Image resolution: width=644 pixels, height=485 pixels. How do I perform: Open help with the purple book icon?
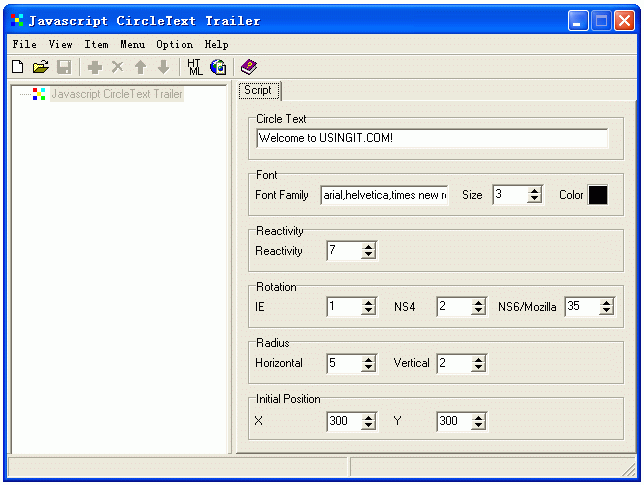[248, 67]
